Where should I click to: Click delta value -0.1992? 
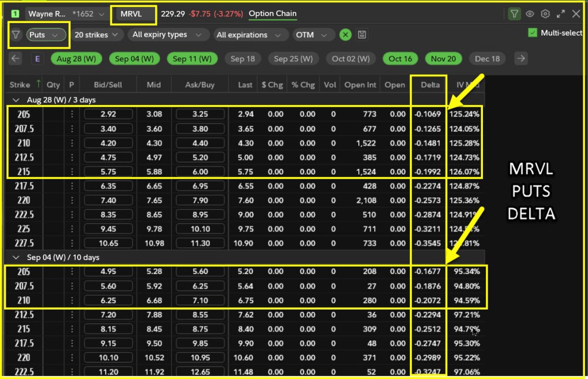tap(427, 172)
